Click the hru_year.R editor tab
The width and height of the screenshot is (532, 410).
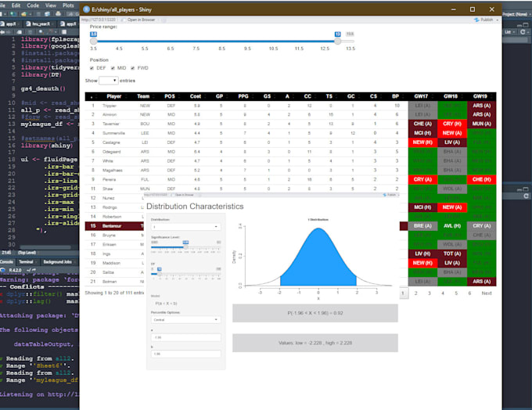click(38, 24)
